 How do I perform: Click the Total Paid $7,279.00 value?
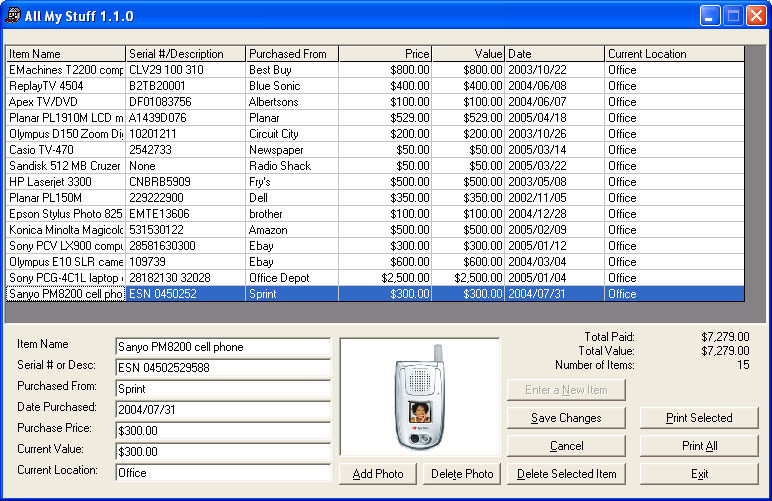pyautogui.click(x=725, y=337)
